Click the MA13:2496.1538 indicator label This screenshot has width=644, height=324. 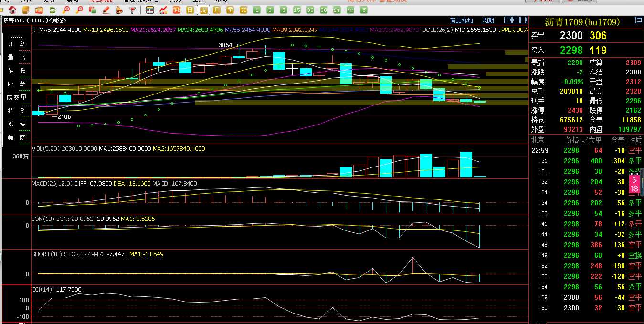(x=106, y=30)
